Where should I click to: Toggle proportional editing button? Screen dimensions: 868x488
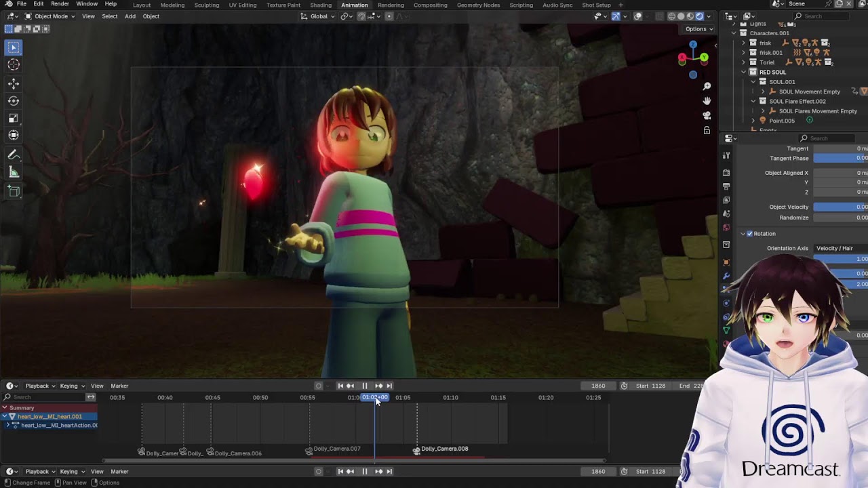389,16
